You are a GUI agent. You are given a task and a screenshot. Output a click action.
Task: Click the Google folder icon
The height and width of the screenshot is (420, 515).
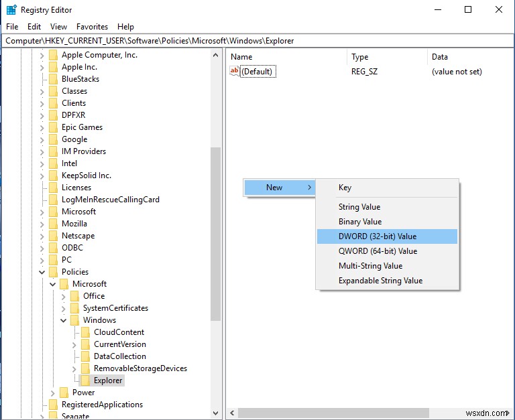53,139
